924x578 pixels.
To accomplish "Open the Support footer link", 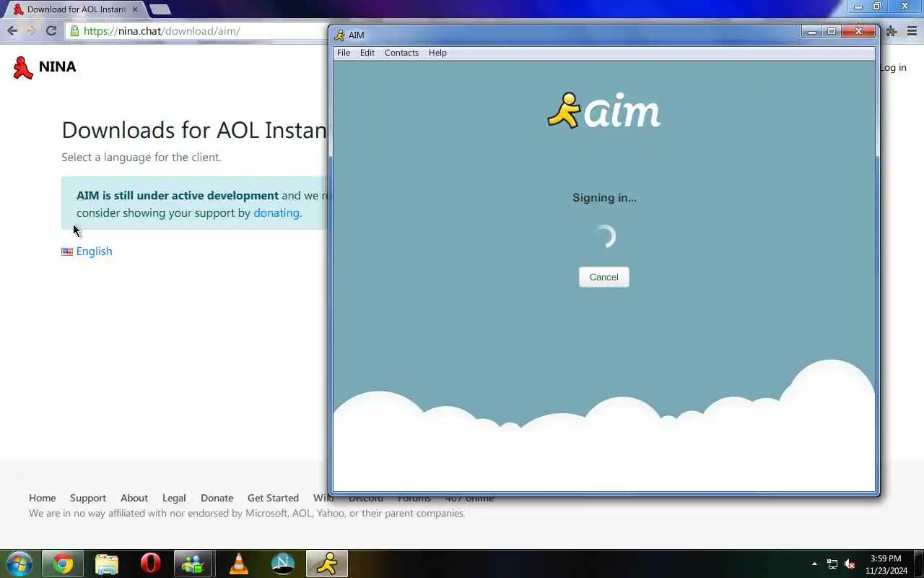I will coord(88,498).
